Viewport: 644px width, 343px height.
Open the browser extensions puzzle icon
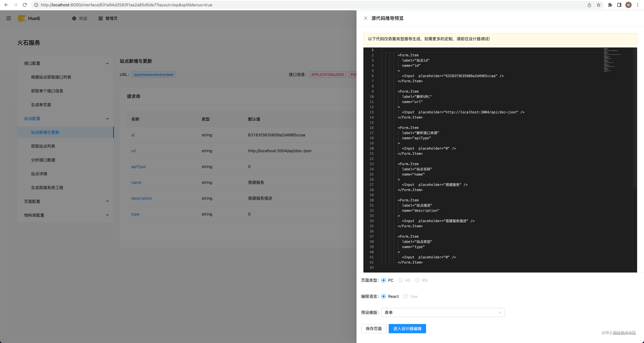610,5
